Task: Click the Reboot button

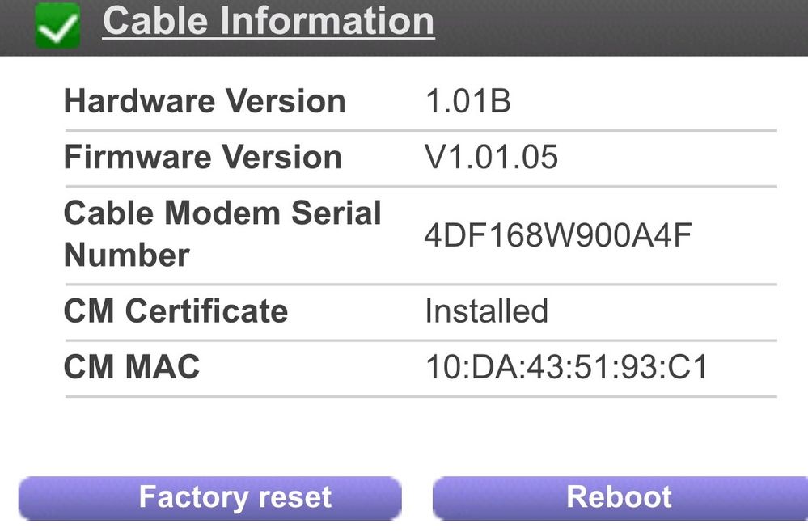Action: tap(620, 498)
